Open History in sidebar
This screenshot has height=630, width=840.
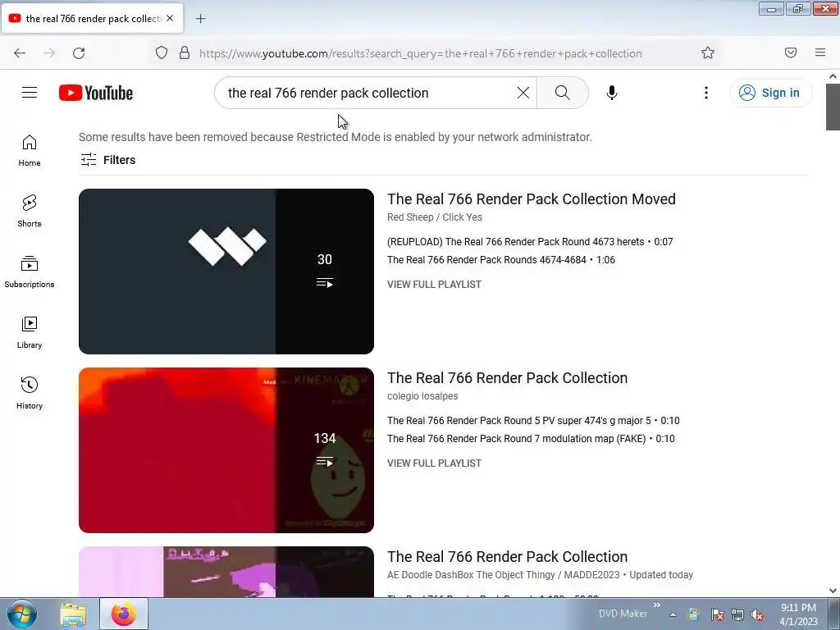tap(30, 393)
